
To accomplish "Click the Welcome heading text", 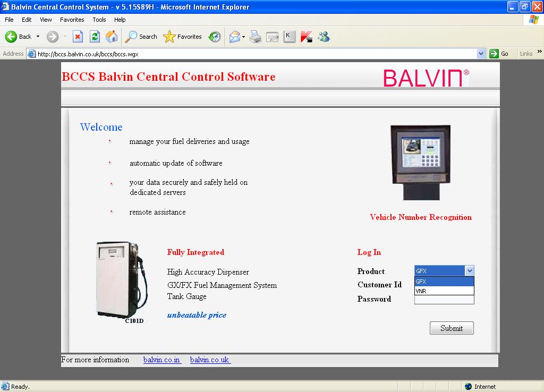I will 101,127.
